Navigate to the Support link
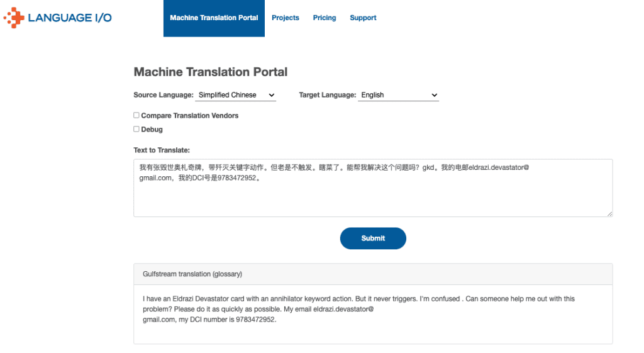This screenshot has width=644, height=353. click(363, 18)
